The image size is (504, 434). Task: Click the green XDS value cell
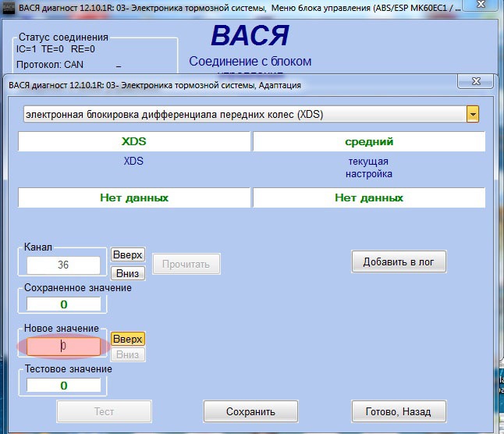tap(133, 141)
